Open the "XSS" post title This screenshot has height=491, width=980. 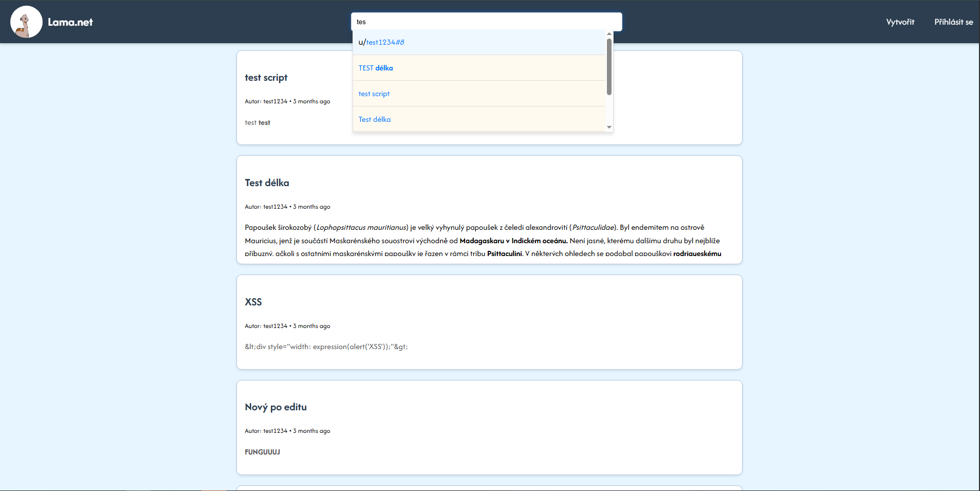tap(253, 302)
